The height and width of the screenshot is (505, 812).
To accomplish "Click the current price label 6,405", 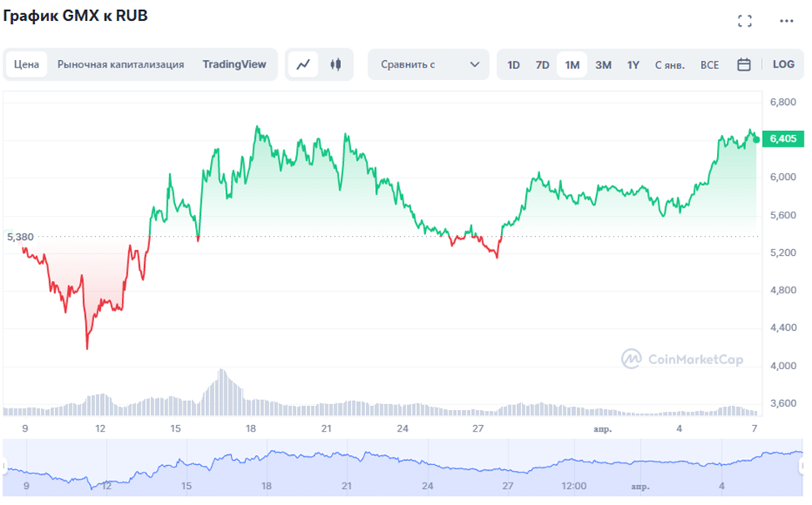I will click(x=783, y=138).
